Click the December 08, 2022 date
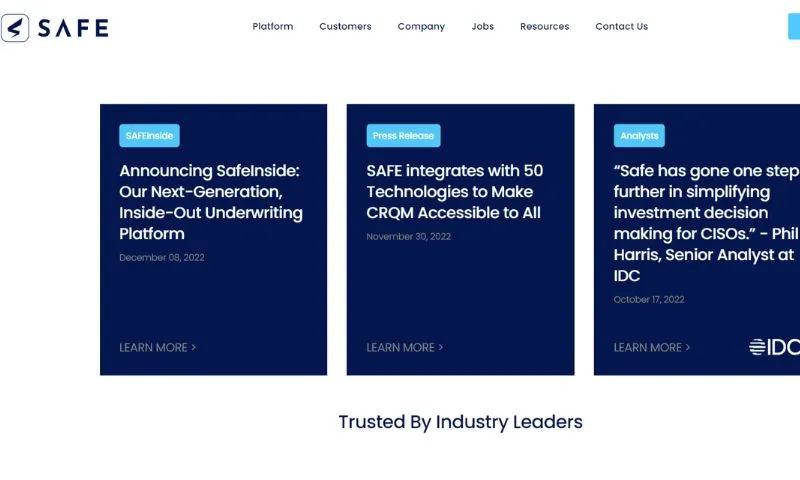 [x=162, y=258]
